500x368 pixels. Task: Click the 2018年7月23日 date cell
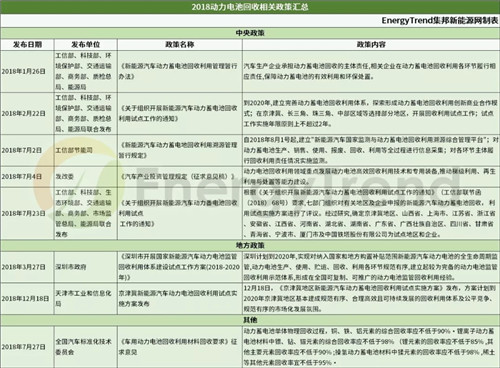click(x=27, y=213)
